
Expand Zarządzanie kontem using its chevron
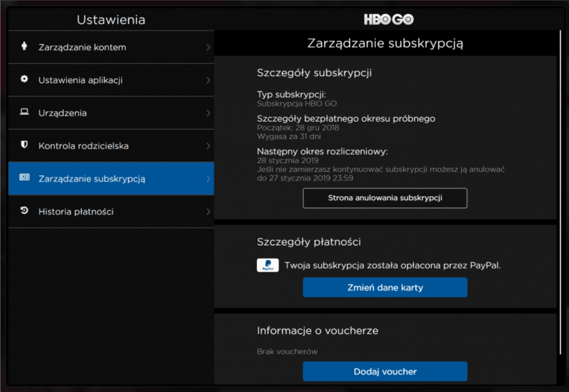208,47
